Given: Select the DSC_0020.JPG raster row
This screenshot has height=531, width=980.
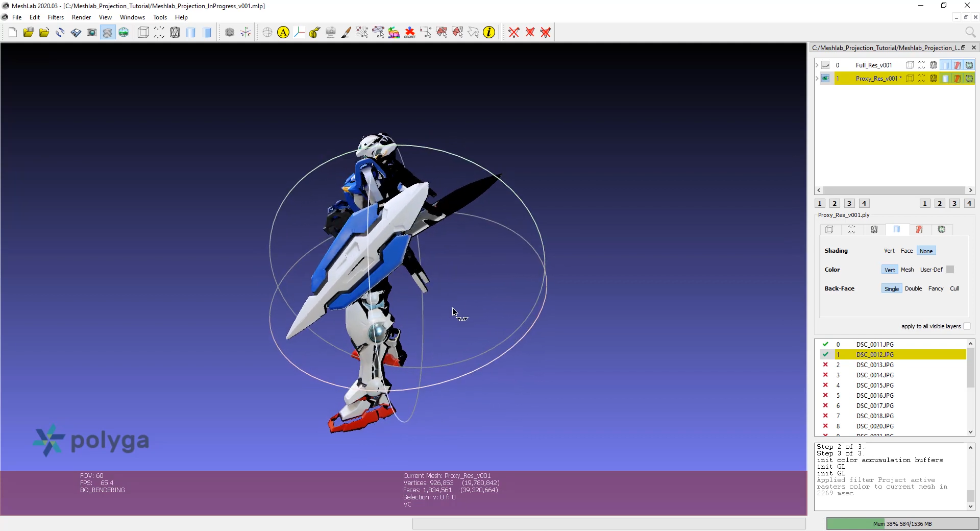Looking at the screenshot, I should (x=890, y=426).
